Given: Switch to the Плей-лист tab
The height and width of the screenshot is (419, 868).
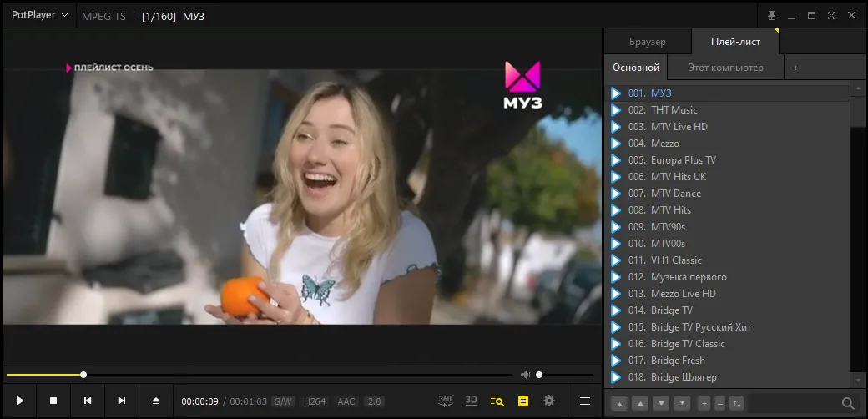Looking at the screenshot, I should point(735,42).
